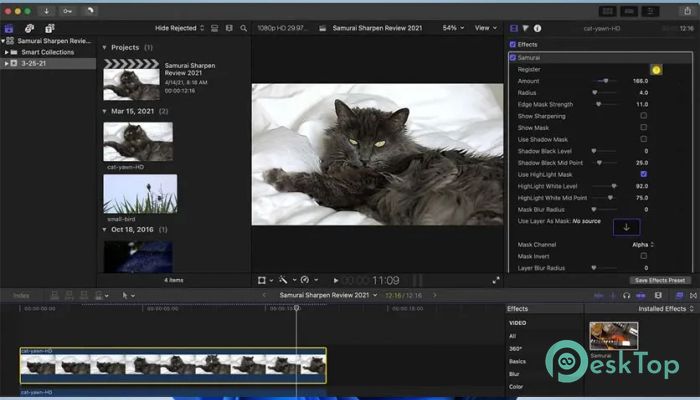Image resolution: width=700 pixels, height=400 pixels.
Task: Select Samurai effect thumbnail in browser
Action: (613, 336)
